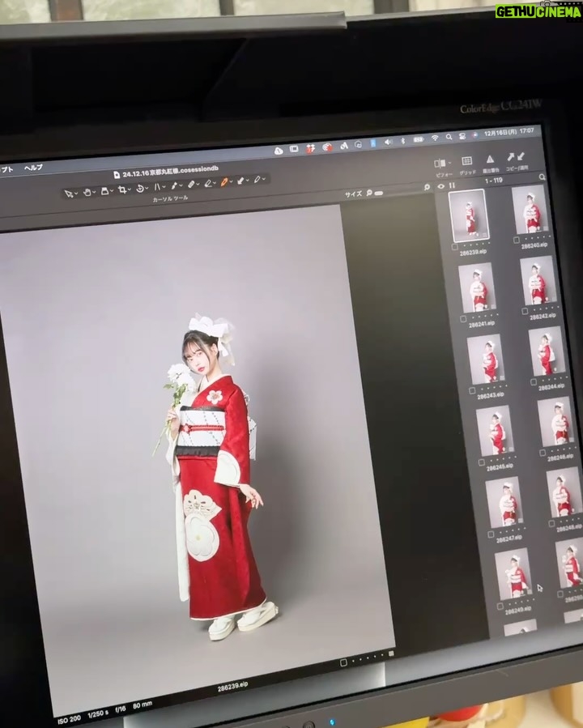The image size is (583, 728).
Task: Select the 286244.eip thumbnail
Action: click(547, 351)
